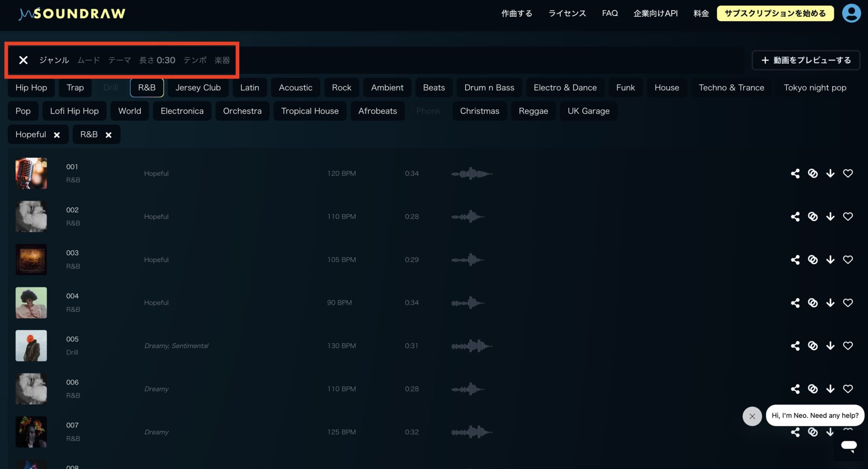Remove the R&B filter tag
868x469 pixels.
click(108, 135)
